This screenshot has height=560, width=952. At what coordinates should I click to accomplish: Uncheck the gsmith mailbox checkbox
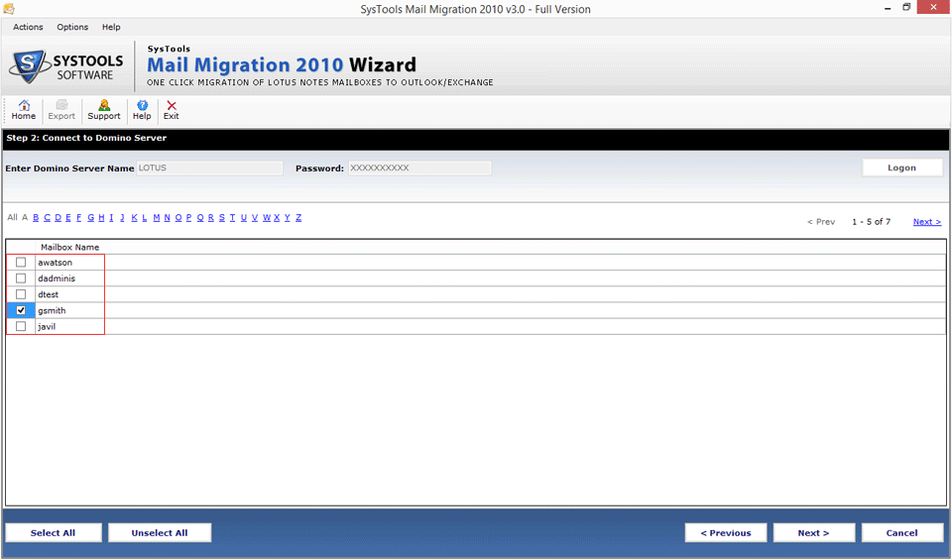(x=21, y=310)
